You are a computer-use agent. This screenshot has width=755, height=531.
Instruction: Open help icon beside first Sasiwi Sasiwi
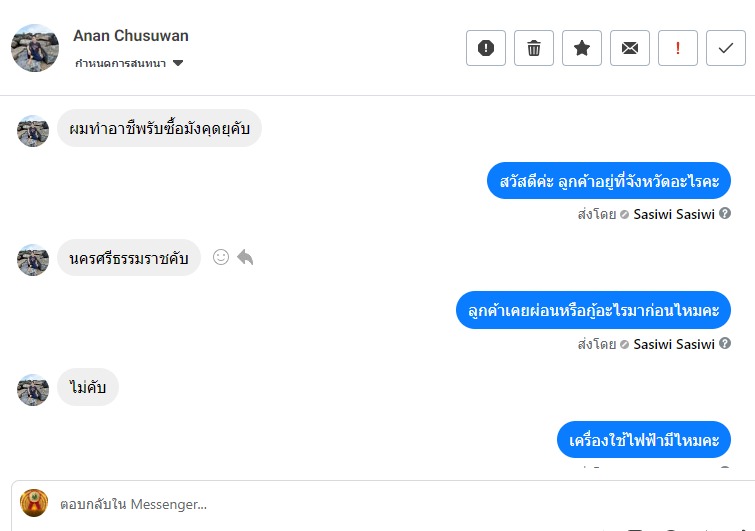[725, 213]
